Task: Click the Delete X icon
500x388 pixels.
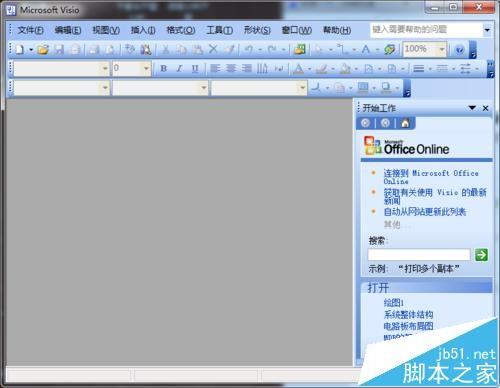Action: pos(213,49)
